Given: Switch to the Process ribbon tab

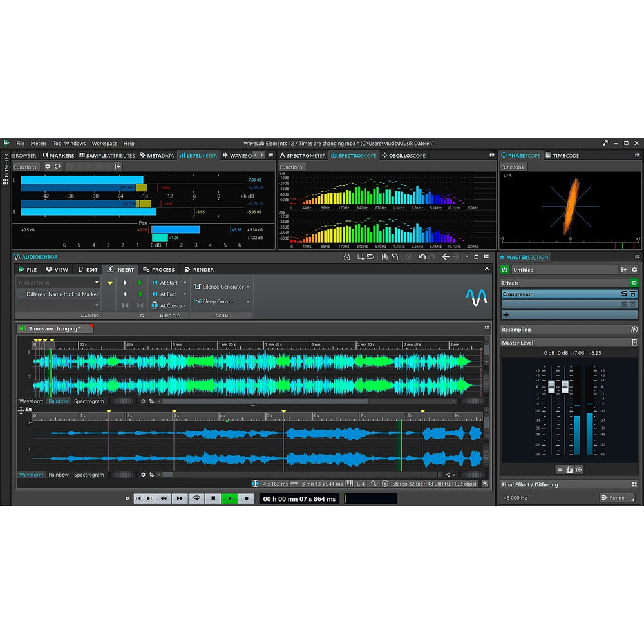Looking at the screenshot, I should point(159,270).
